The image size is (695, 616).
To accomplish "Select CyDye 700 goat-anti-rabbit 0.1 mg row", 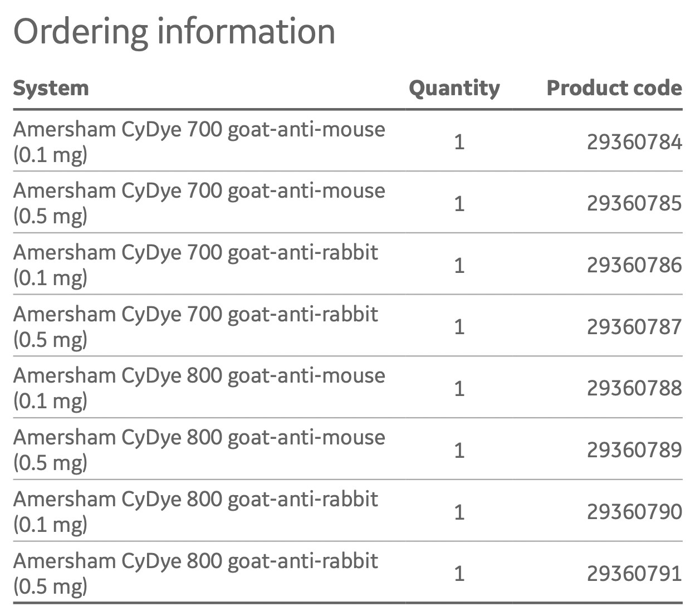I will click(x=347, y=265).
